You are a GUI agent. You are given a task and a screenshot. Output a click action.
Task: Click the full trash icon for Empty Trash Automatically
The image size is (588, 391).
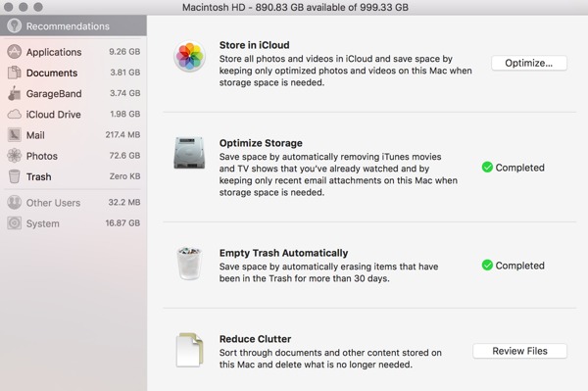point(189,264)
